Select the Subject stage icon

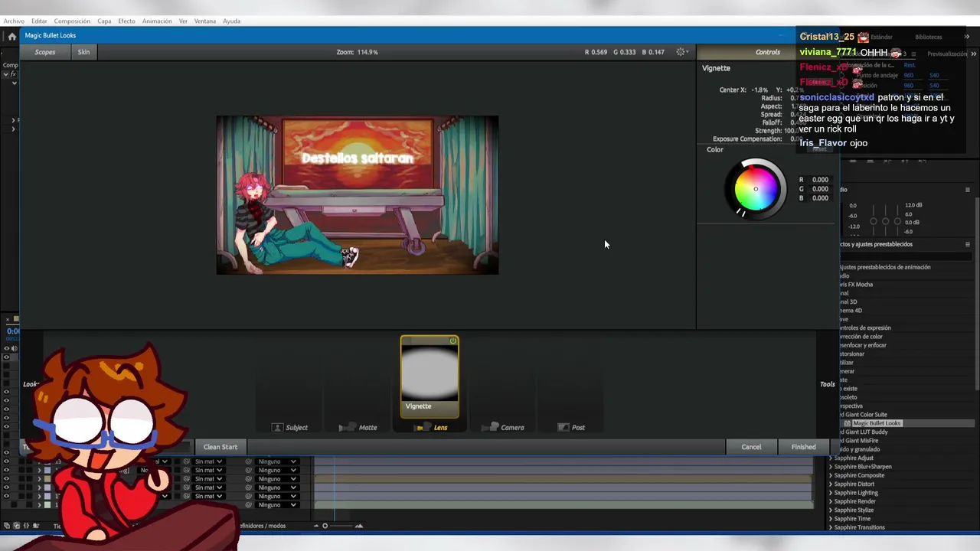click(278, 427)
